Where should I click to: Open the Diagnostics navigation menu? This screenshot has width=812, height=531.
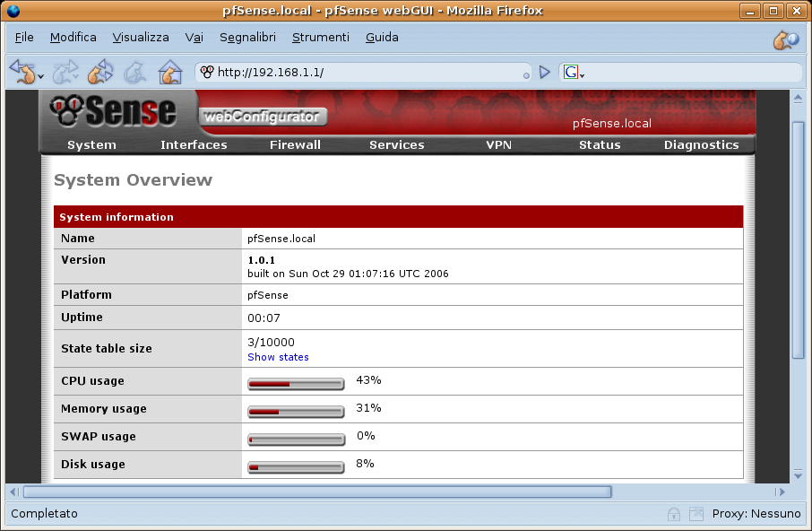coord(701,144)
